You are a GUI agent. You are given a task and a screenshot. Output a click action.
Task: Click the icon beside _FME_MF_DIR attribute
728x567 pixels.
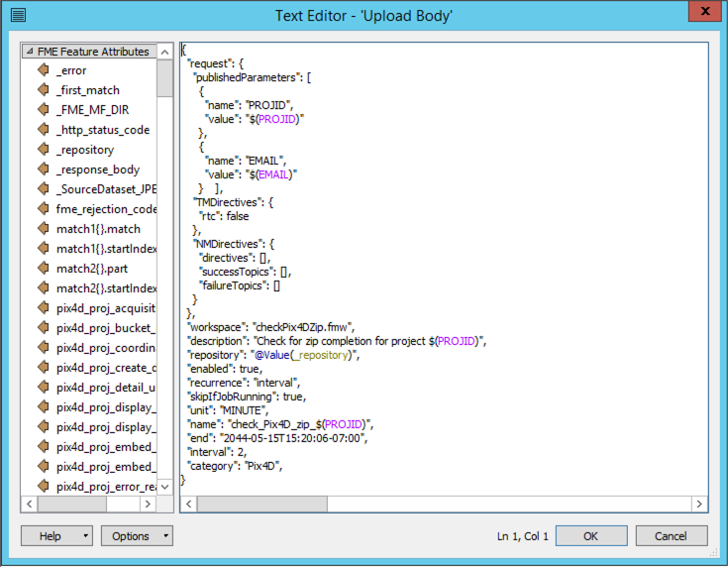coord(44,110)
